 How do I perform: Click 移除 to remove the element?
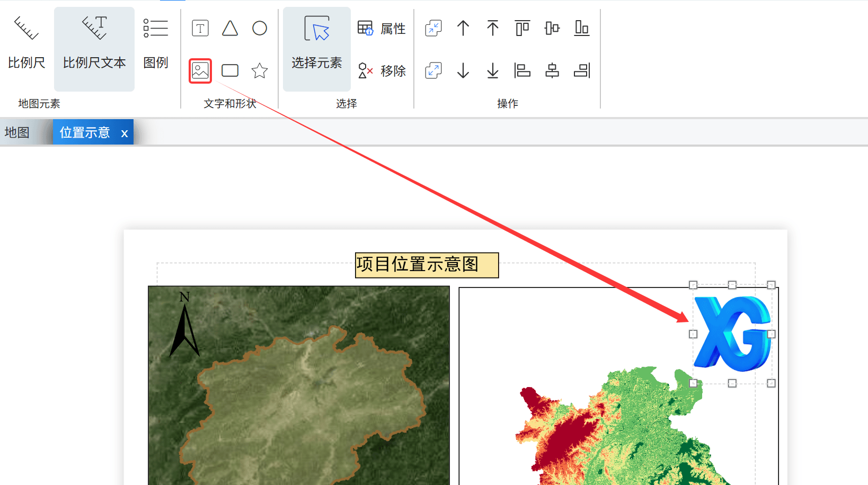pos(382,70)
